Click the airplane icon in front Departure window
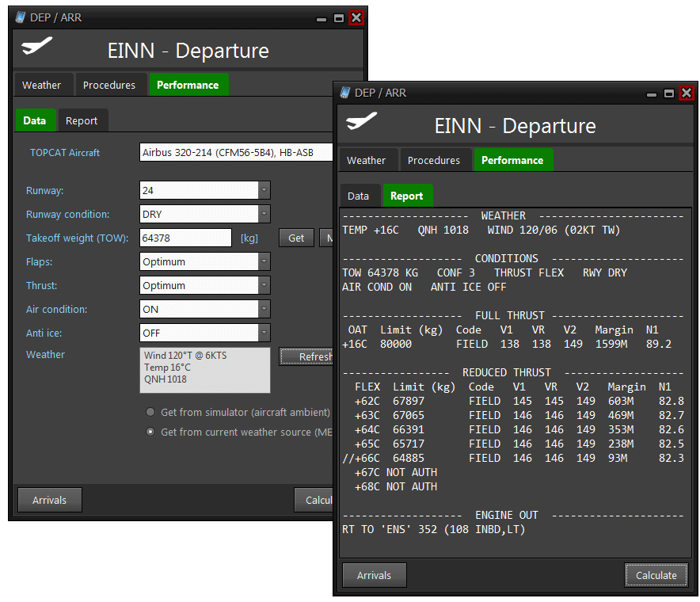This screenshot has height=602, width=700. [x=362, y=122]
